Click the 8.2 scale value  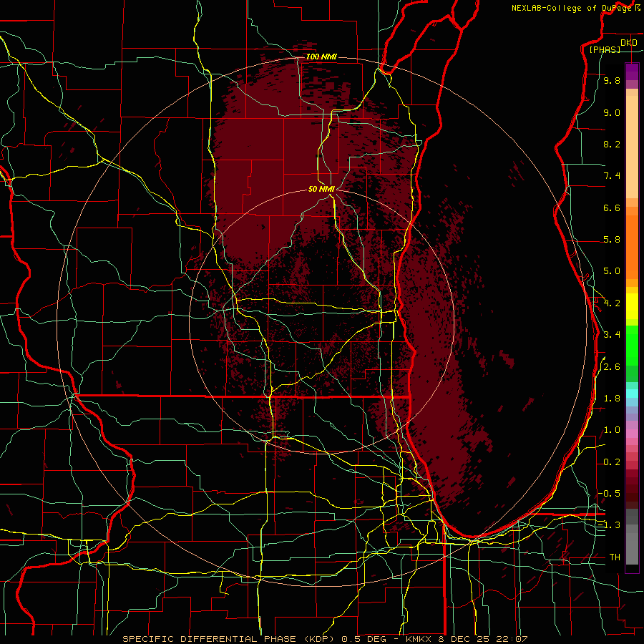[x=612, y=144]
